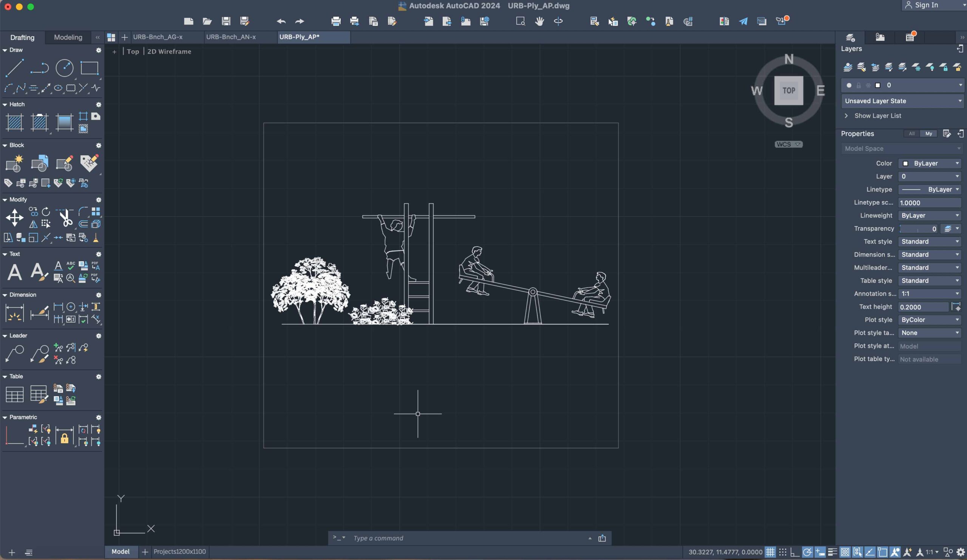Open the Linetype ByLayer dropdown
Viewport: 967px width, 560px height.
[x=929, y=190]
